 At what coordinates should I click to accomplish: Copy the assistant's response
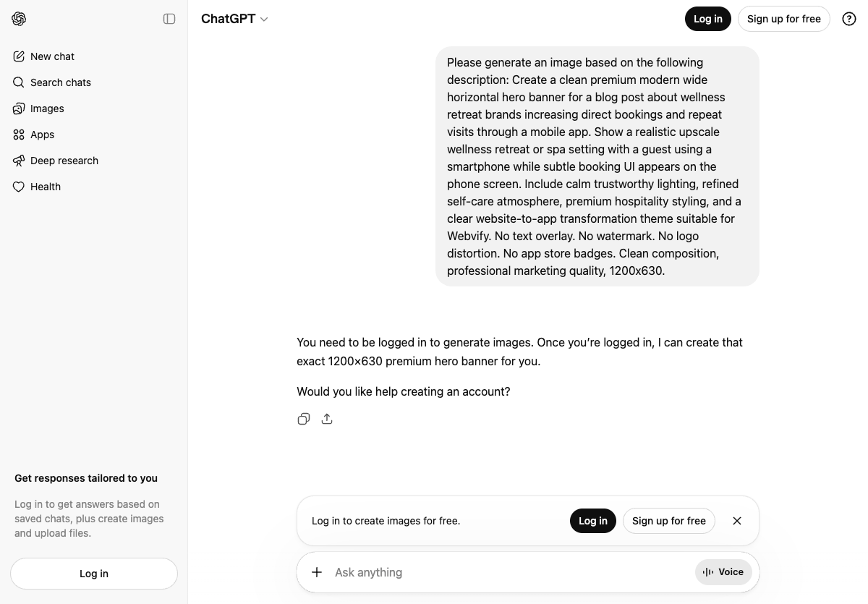[304, 419]
